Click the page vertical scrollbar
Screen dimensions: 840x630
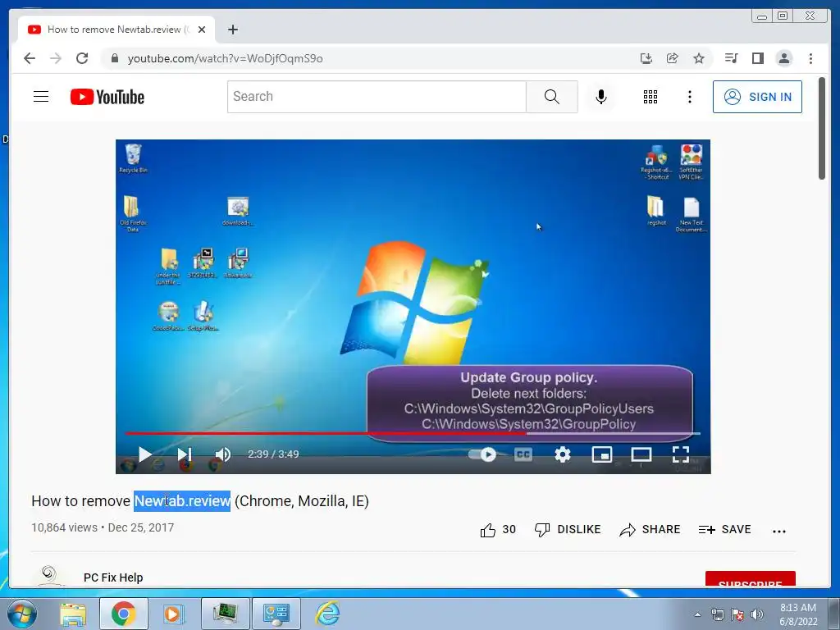click(x=822, y=129)
